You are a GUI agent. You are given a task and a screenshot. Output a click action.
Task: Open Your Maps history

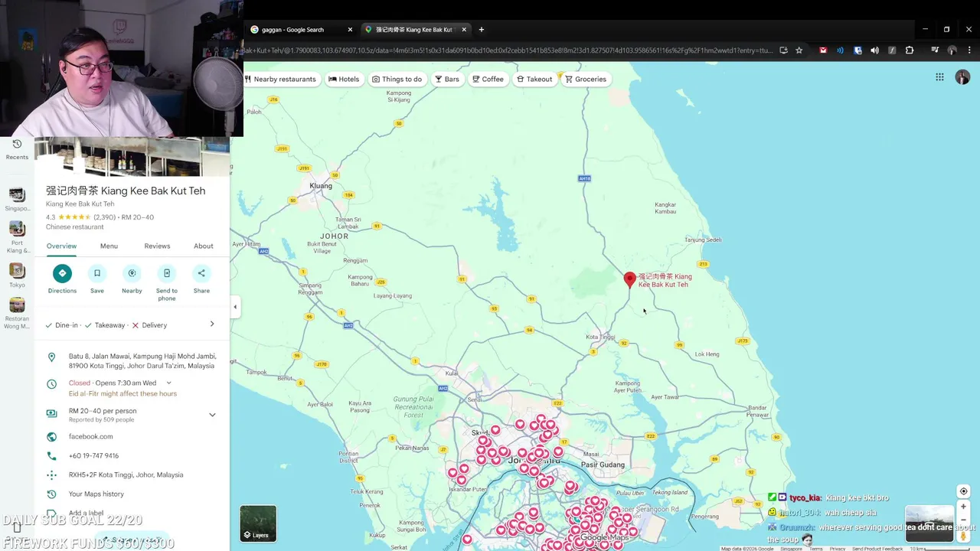(96, 494)
